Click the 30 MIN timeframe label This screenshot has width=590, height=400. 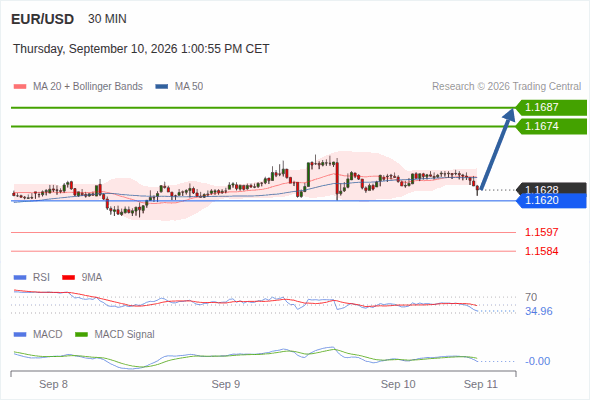coord(107,19)
